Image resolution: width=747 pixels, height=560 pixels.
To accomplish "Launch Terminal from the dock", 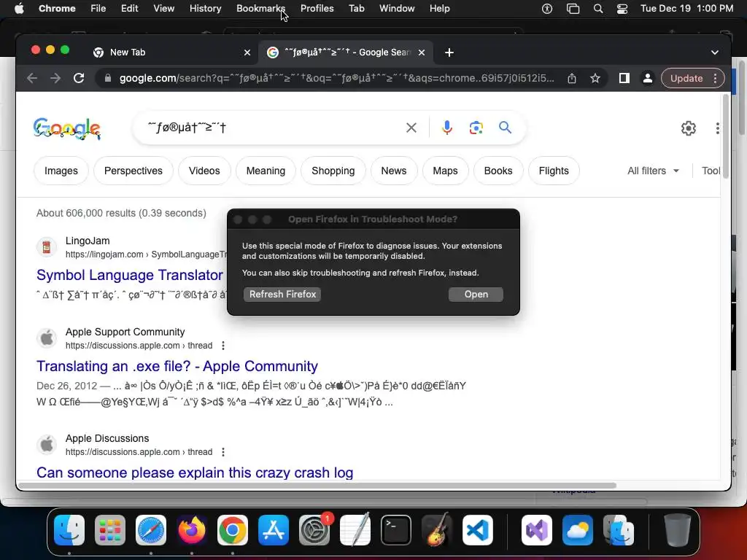I will pos(396,530).
